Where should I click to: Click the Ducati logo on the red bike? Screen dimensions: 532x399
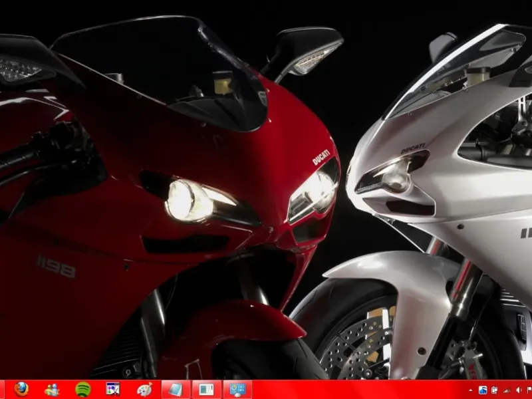[x=321, y=157]
